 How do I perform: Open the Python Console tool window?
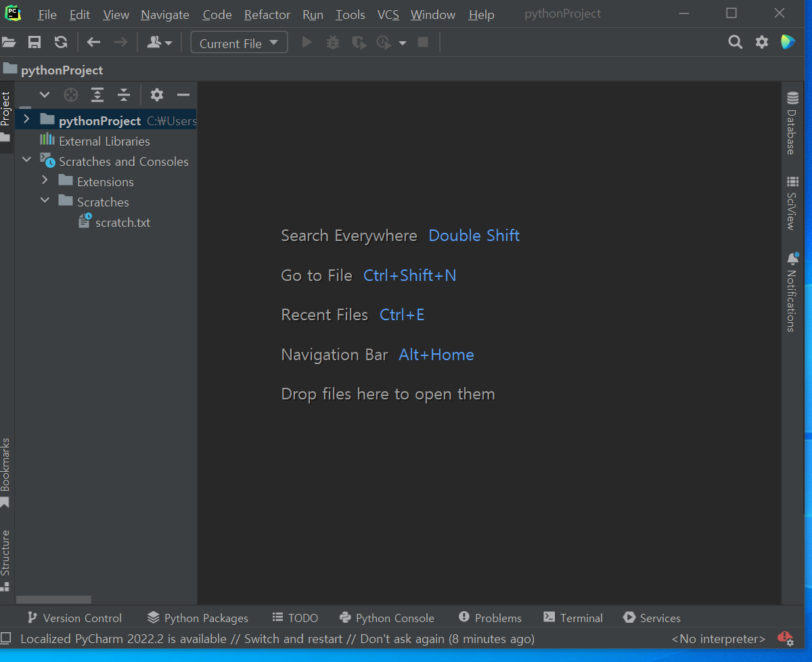click(x=387, y=617)
